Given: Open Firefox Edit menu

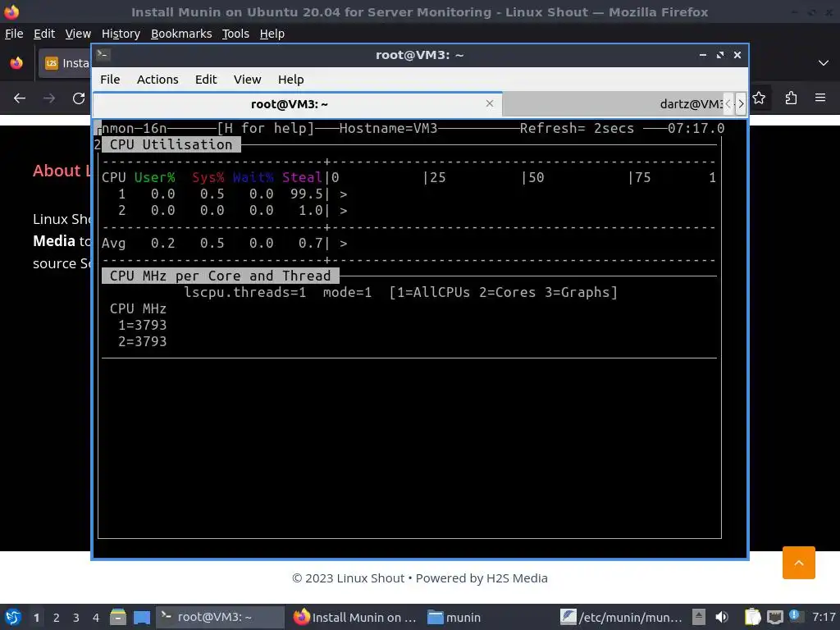Looking at the screenshot, I should pyautogui.click(x=44, y=34).
